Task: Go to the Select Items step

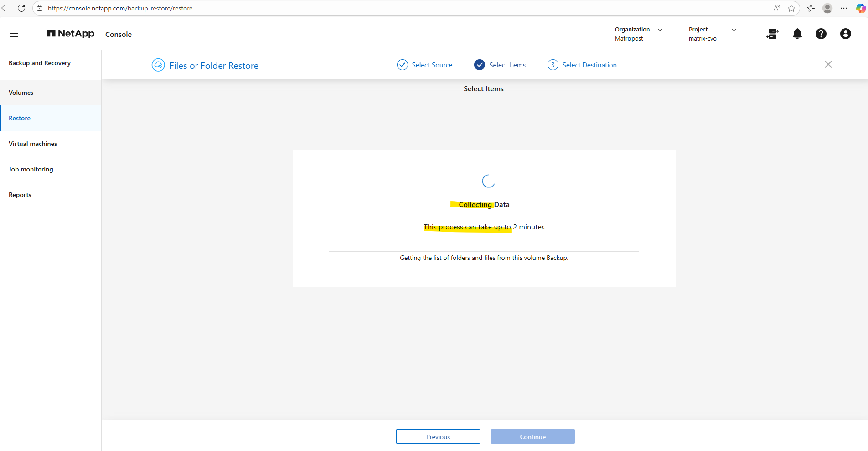Action: pyautogui.click(x=507, y=65)
